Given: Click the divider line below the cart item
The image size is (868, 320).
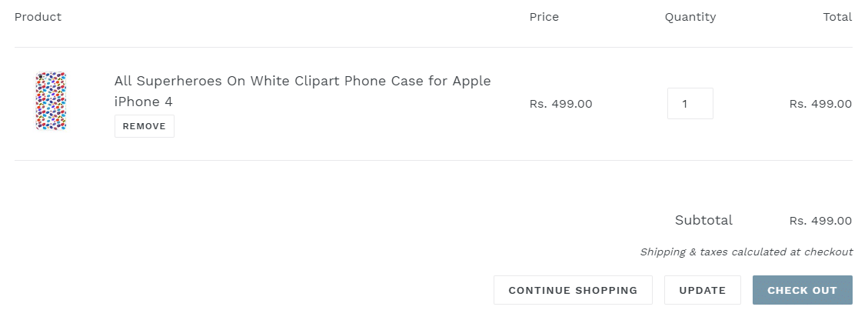Looking at the screenshot, I should (433, 161).
